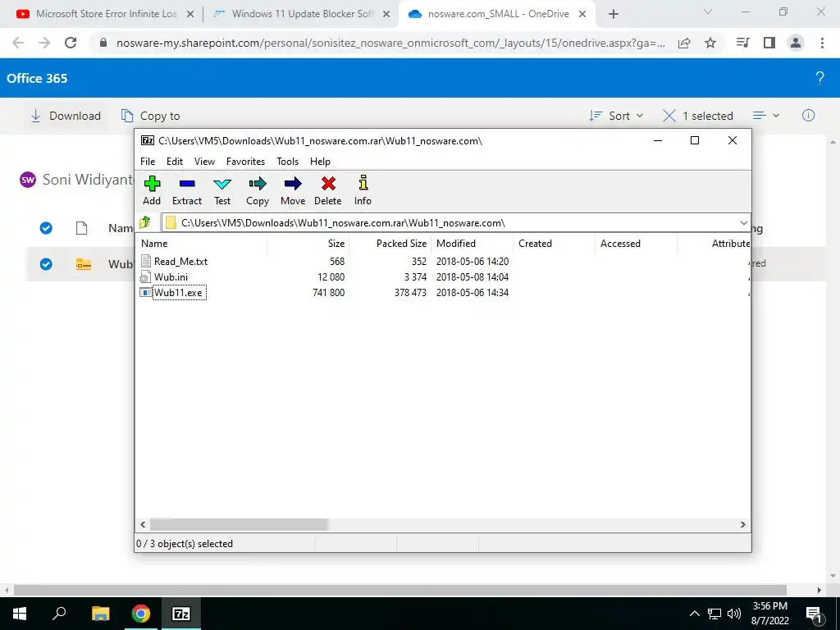The image size is (840, 630).
Task: Open the Chrome profile menu
Action: [x=796, y=43]
